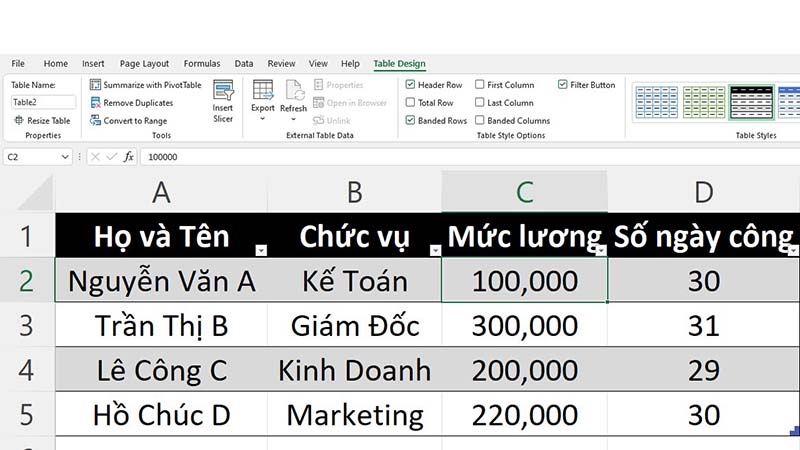Click cell with value 300,000
The width and height of the screenshot is (800, 450).
tap(524, 325)
